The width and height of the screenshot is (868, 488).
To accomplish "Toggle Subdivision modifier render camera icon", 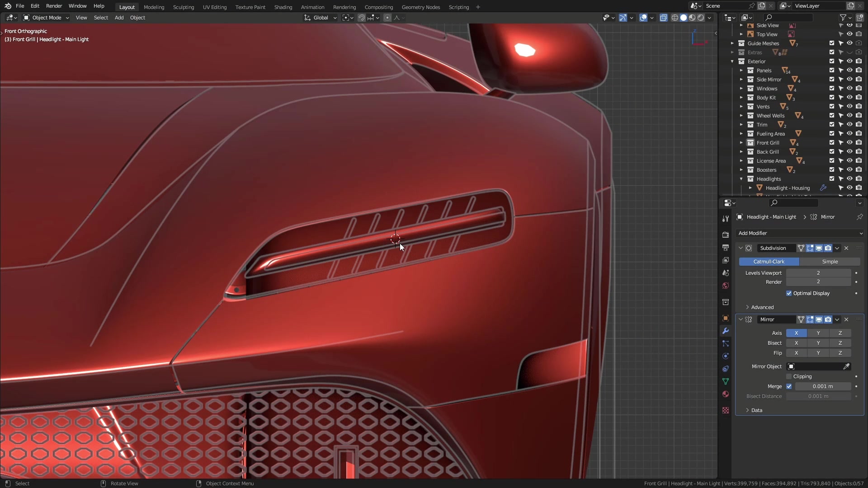I will [x=828, y=248].
